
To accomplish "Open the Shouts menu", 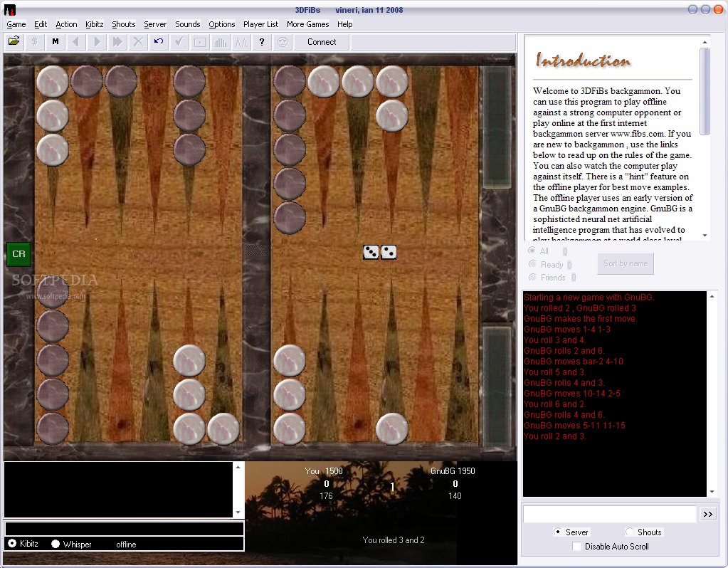I will click(124, 24).
